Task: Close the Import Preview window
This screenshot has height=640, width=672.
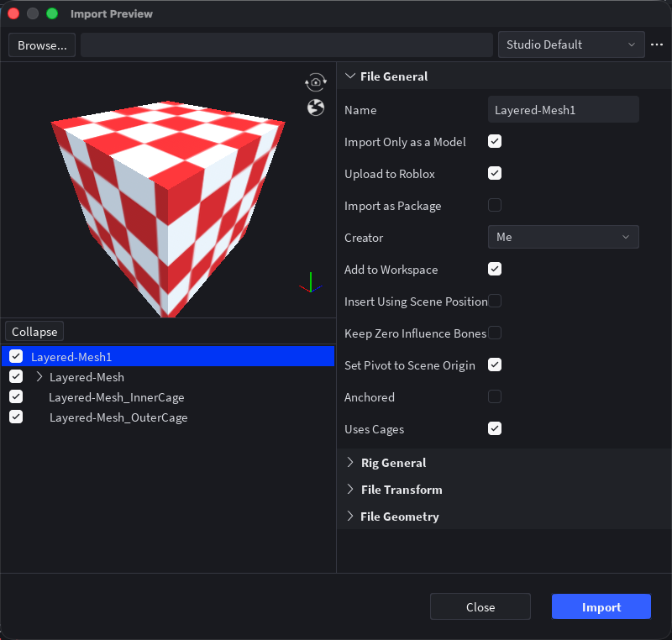Action: tap(13, 13)
